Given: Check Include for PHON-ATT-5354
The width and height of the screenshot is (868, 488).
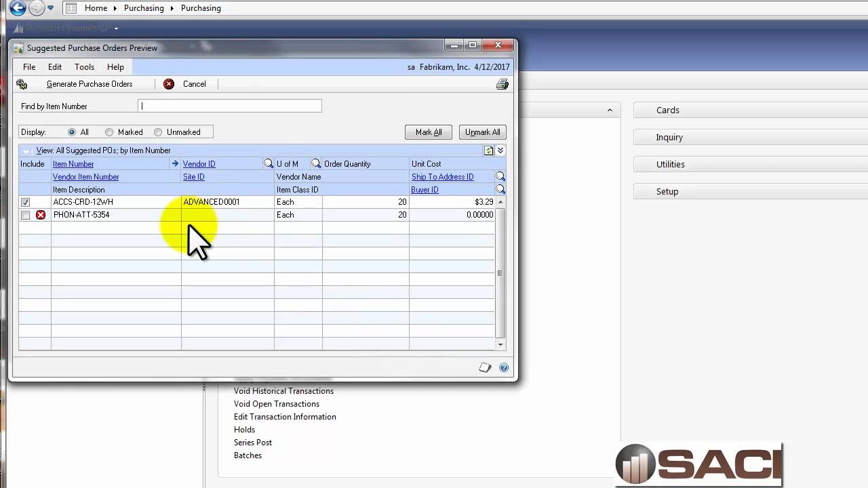Looking at the screenshot, I should click(25, 215).
